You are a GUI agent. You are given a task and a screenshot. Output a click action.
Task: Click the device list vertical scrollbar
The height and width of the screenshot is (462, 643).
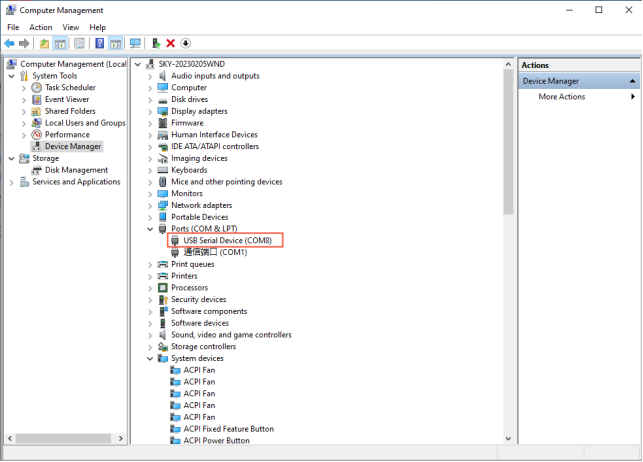point(508,150)
